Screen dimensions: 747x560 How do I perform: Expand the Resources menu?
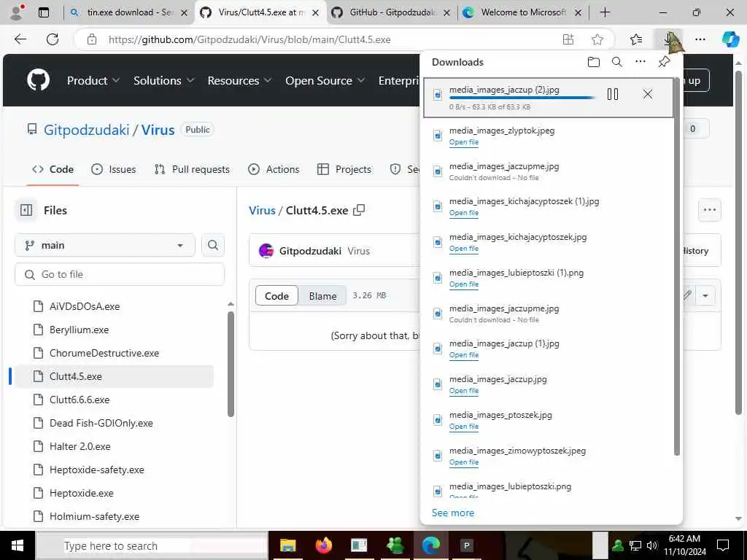(239, 80)
